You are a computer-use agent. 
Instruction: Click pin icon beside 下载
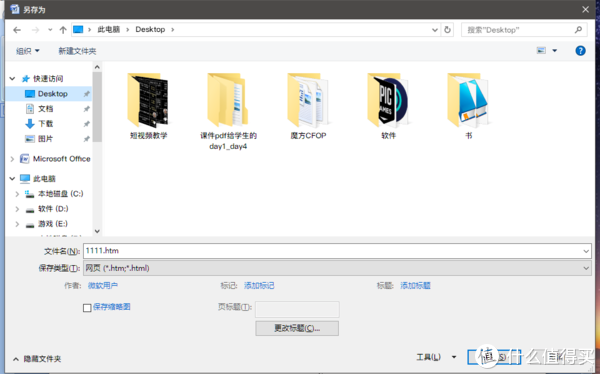[86, 124]
